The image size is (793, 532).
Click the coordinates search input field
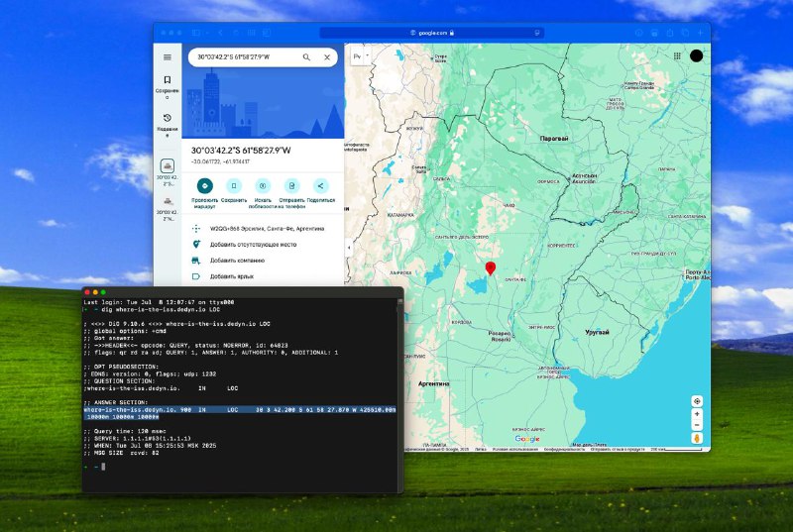[245, 57]
